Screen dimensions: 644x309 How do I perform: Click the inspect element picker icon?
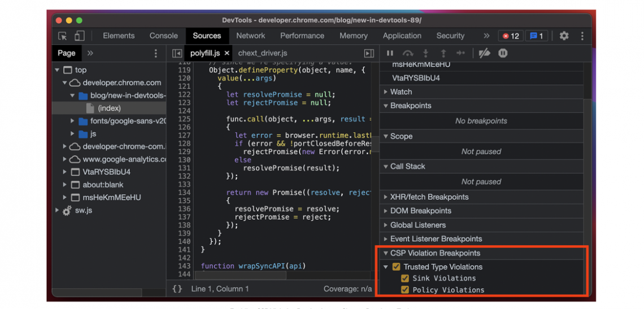(x=63, y=36)
